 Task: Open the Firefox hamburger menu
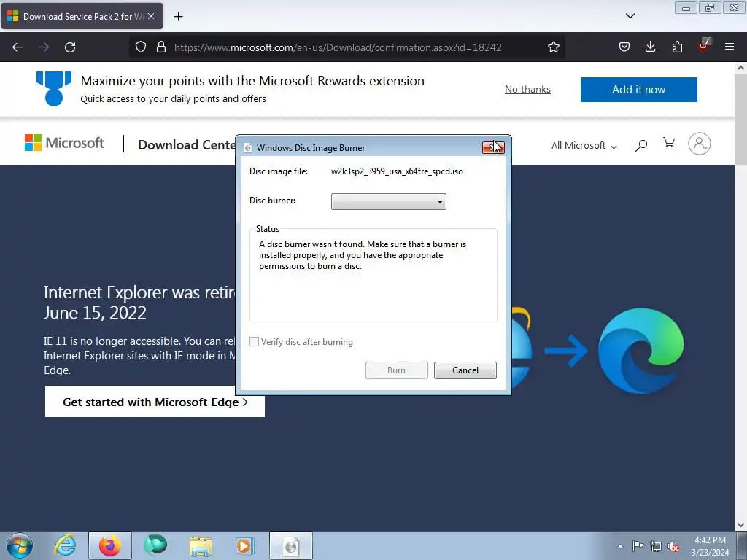click(x=729, y=47)
